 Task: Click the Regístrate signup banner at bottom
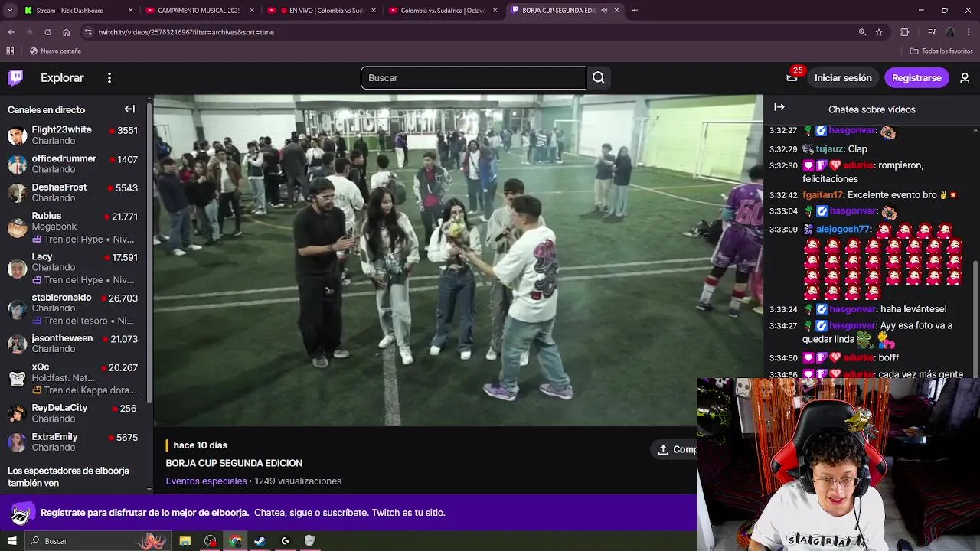point(348,513)
